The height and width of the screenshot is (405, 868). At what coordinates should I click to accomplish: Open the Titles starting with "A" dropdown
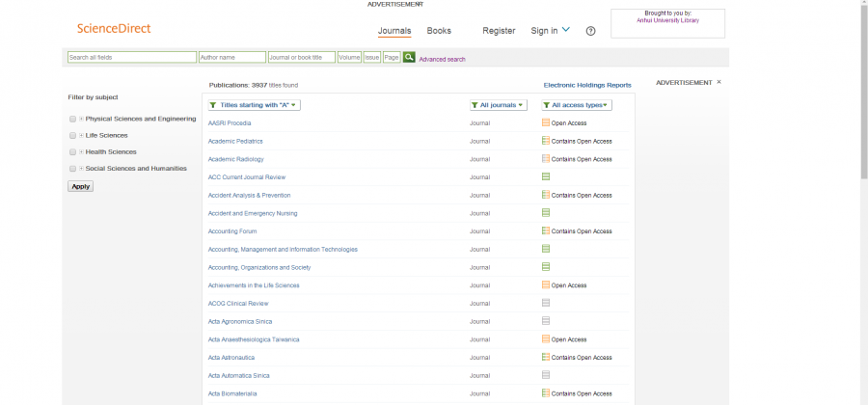[254, 105]
